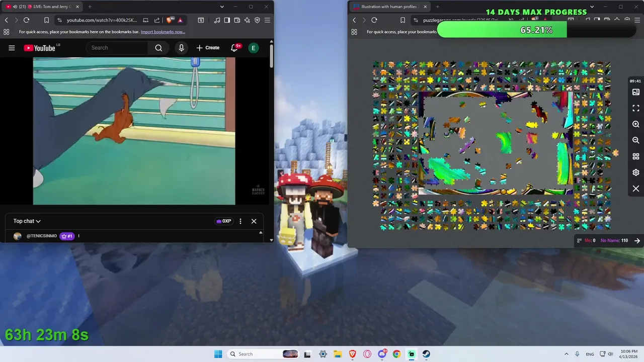
Task: Open tab search dropdown in puzzle window
Action: click(592, 7)
